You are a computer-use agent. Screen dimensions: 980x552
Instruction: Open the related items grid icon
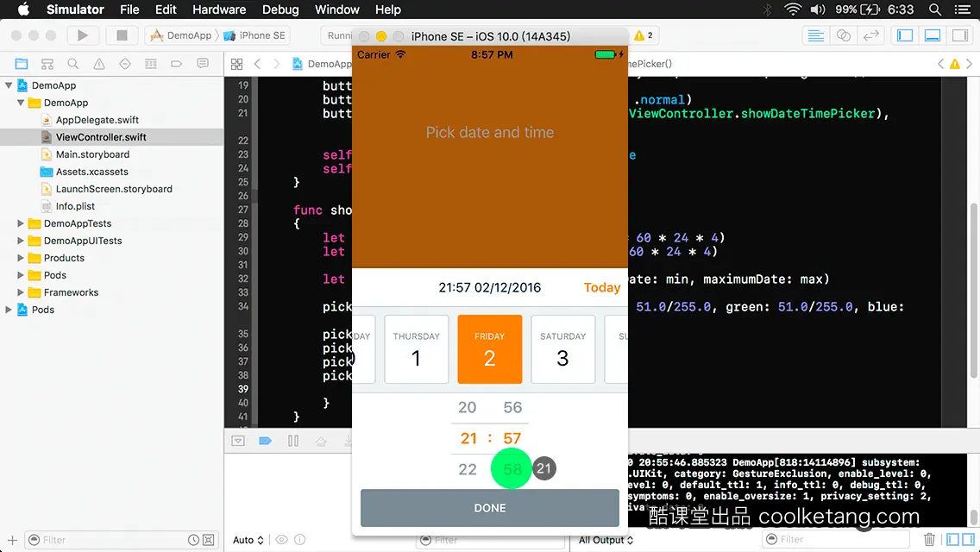(x=237, y=64)
